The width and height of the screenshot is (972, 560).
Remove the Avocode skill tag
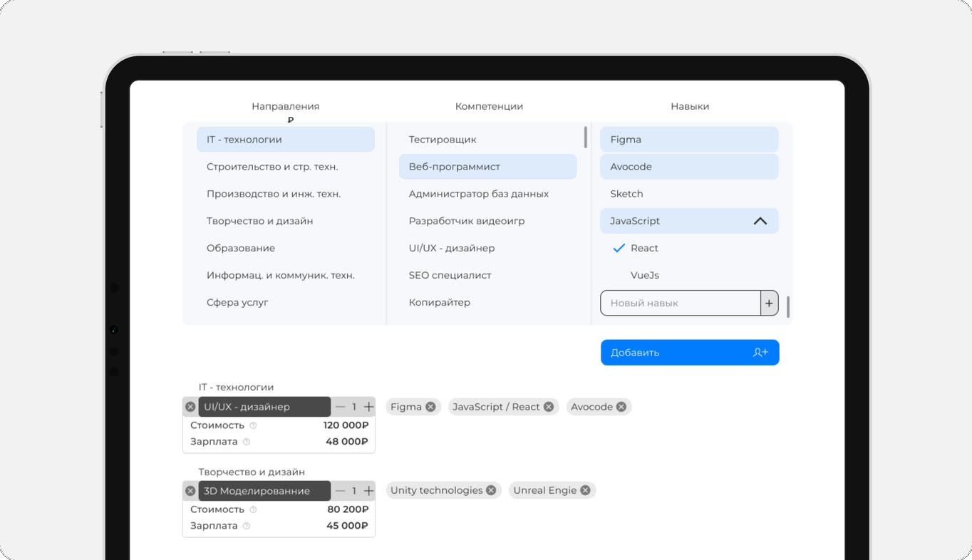point(621,407)
